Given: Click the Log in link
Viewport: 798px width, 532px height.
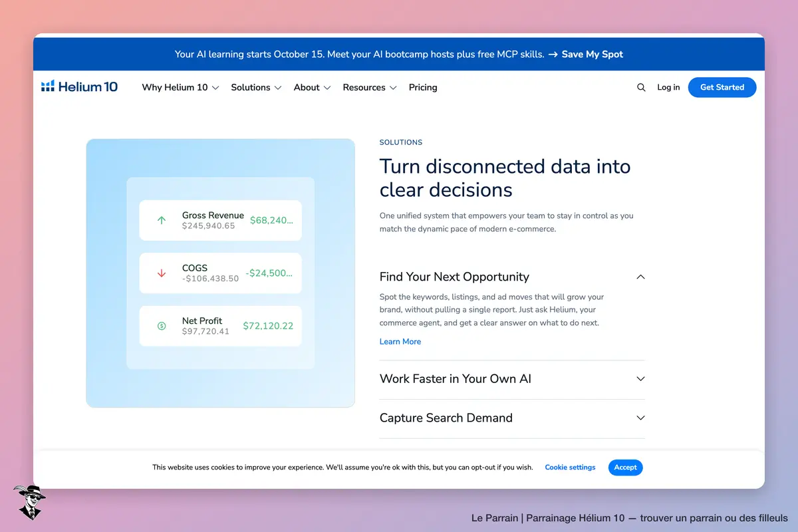Looking at the screenshot, I should point(668,87).
